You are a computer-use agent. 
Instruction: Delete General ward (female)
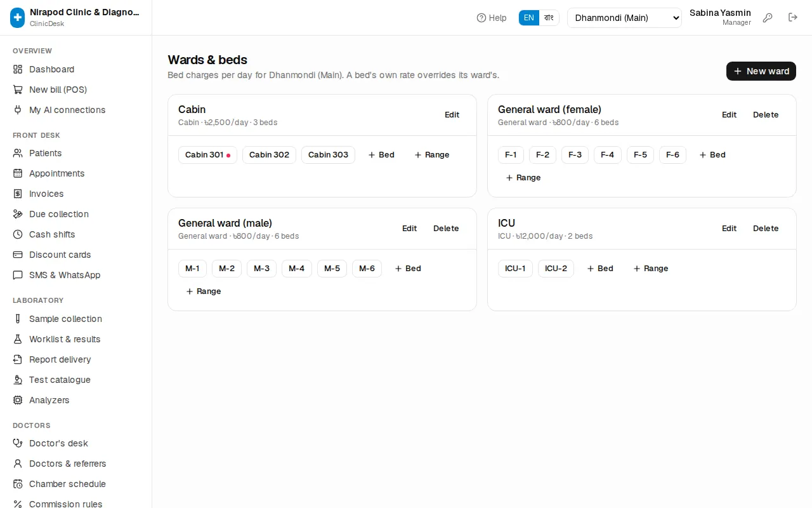coord(766,115)
